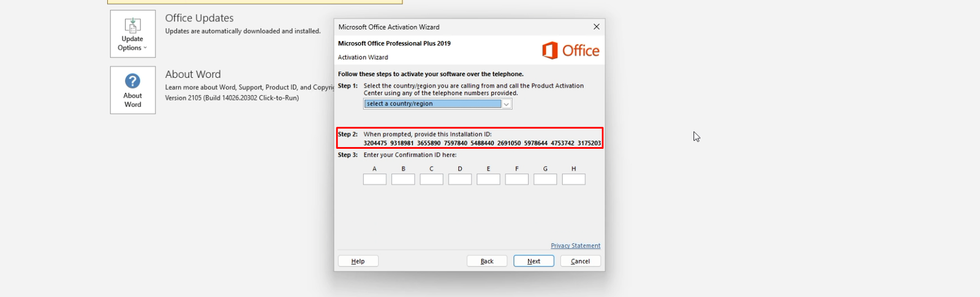Click the About Word button
Screen dimensions: 980x297
pos(133,90)
